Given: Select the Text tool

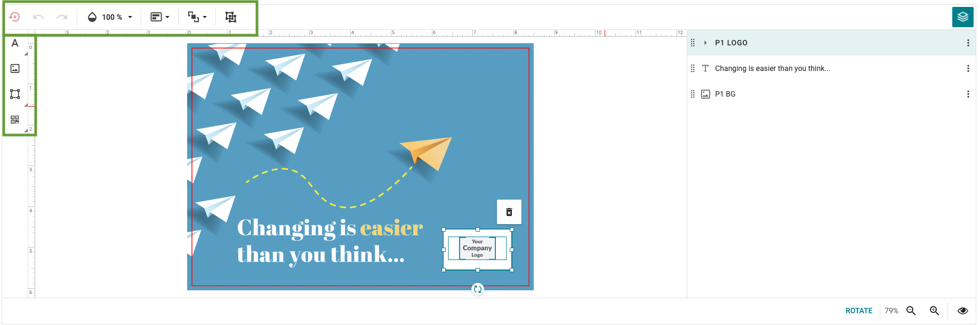Looking at the screenshot, I should pyautogui.click(x=15, y=43).
